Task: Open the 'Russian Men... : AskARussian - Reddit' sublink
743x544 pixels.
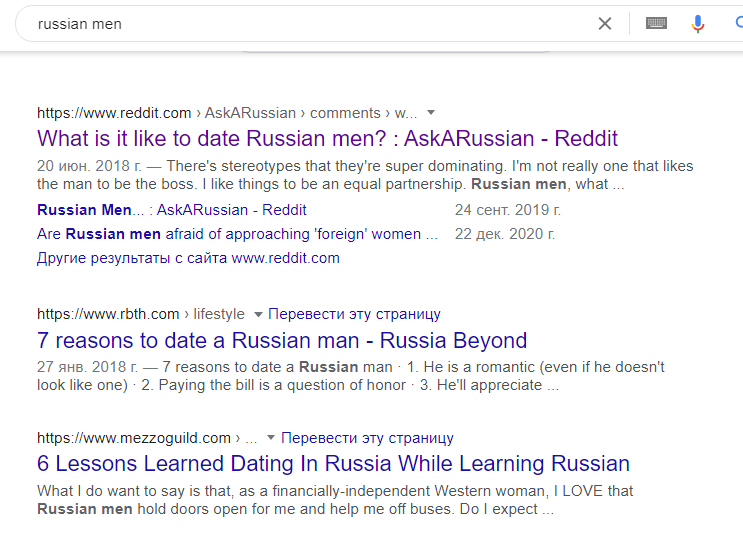Action: point(172,210)
